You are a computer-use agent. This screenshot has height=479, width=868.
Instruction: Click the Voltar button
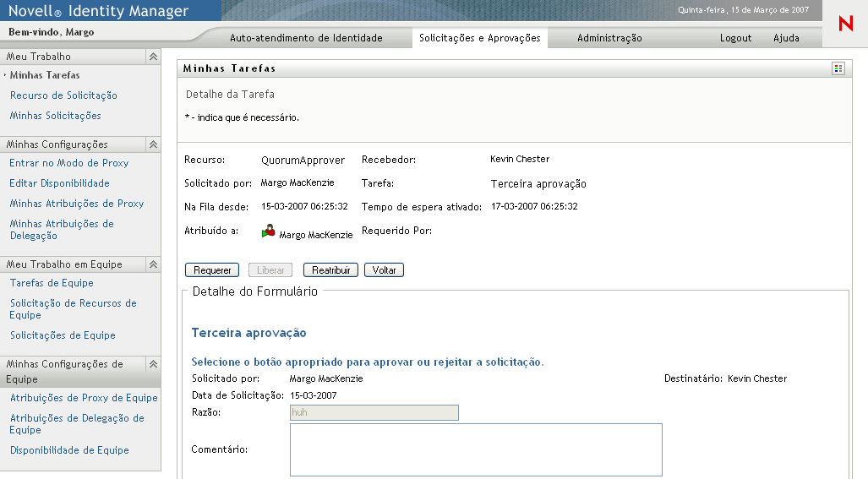pos(384,270)
